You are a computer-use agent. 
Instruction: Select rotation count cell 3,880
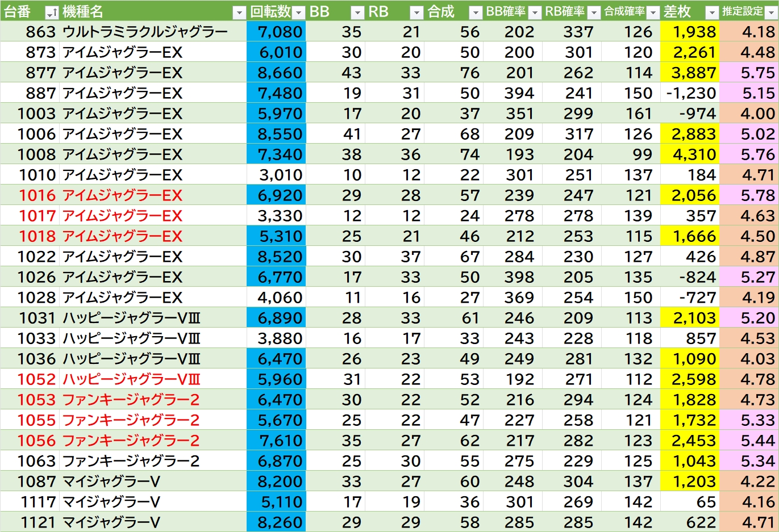pos(276,338)
